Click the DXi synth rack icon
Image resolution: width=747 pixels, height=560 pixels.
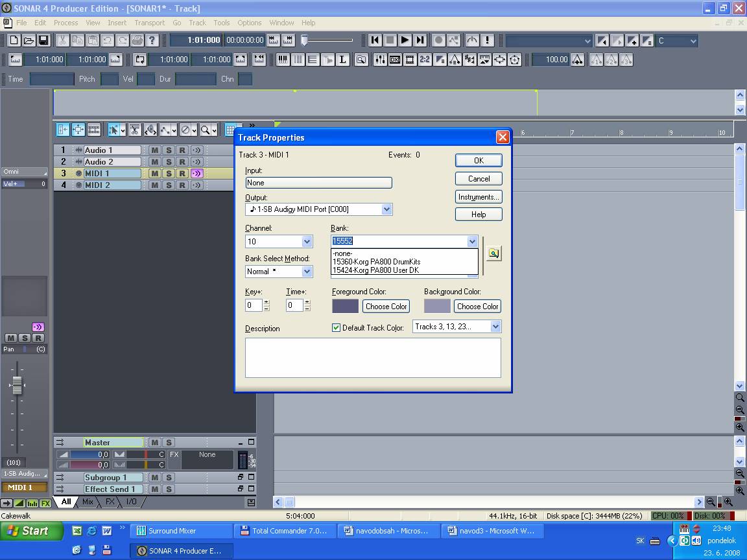395,60
